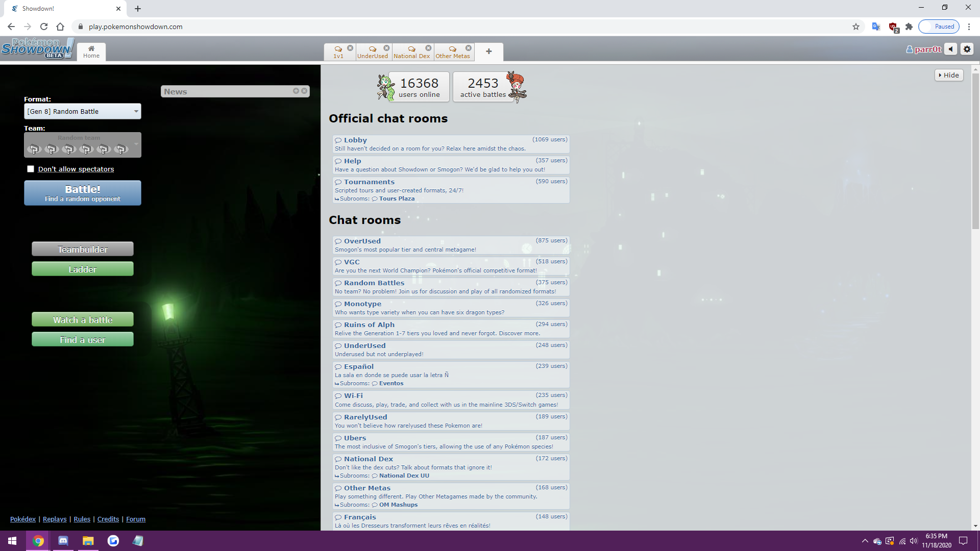Open Windows Start menu
This screenshot has height=551, width=980.
[x=12, y=541]
